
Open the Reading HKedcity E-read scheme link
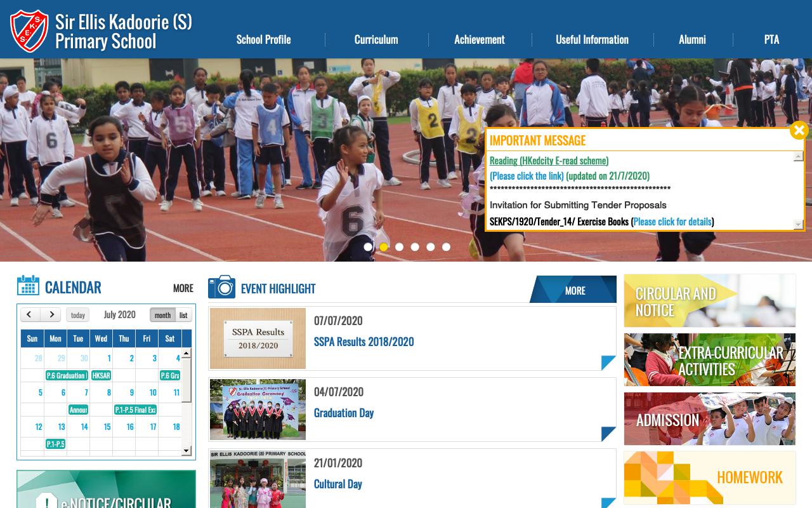tap(547, 161)
